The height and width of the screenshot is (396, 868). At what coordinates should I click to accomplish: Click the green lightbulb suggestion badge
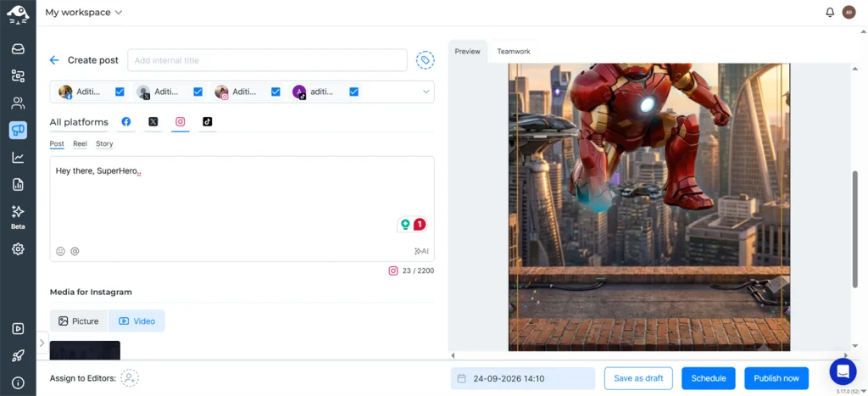[405, 225]
